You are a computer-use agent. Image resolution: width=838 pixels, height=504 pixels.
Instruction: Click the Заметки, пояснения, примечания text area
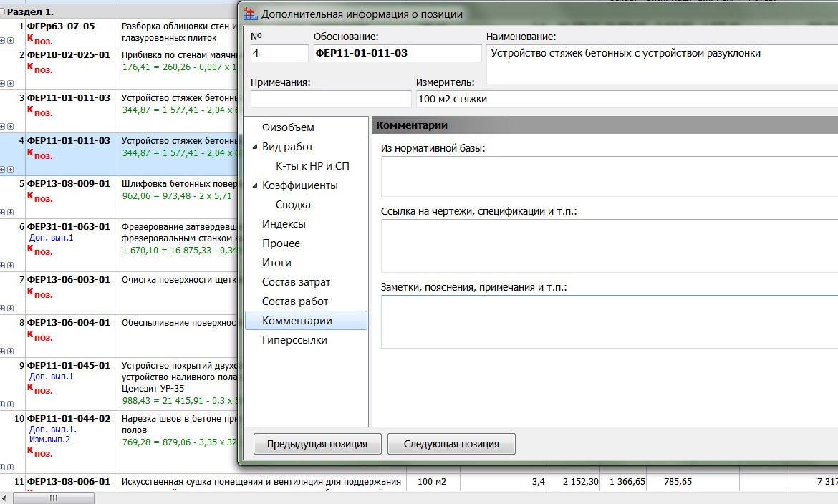[609, 321]
